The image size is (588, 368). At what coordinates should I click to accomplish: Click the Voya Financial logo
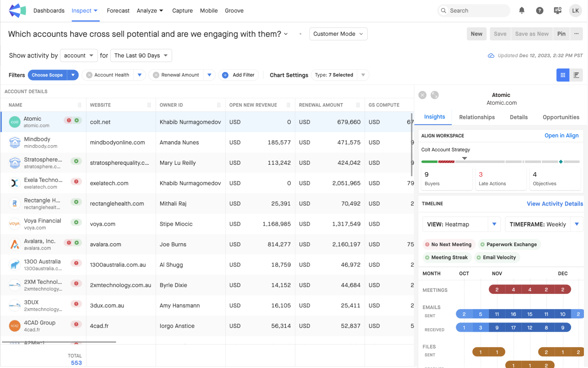15,224
